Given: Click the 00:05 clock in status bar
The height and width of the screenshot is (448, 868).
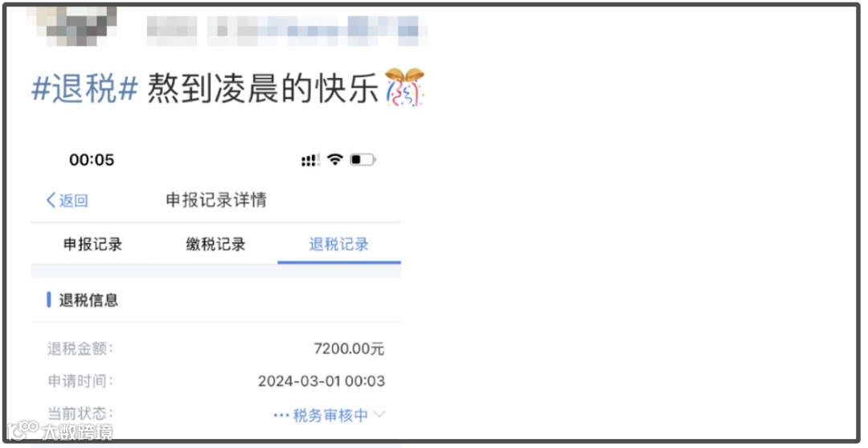Looking at the screenshot, I should [x=92, y=160].
